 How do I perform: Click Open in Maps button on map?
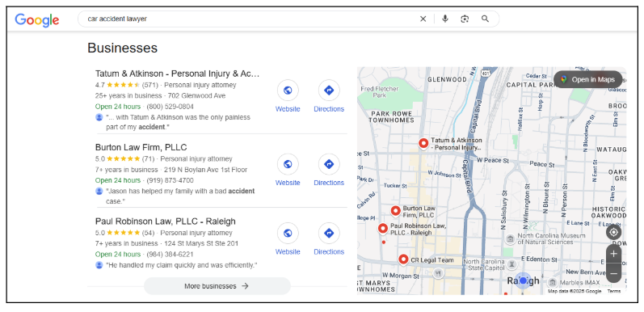pyautogui.click(x=587, y=79)
